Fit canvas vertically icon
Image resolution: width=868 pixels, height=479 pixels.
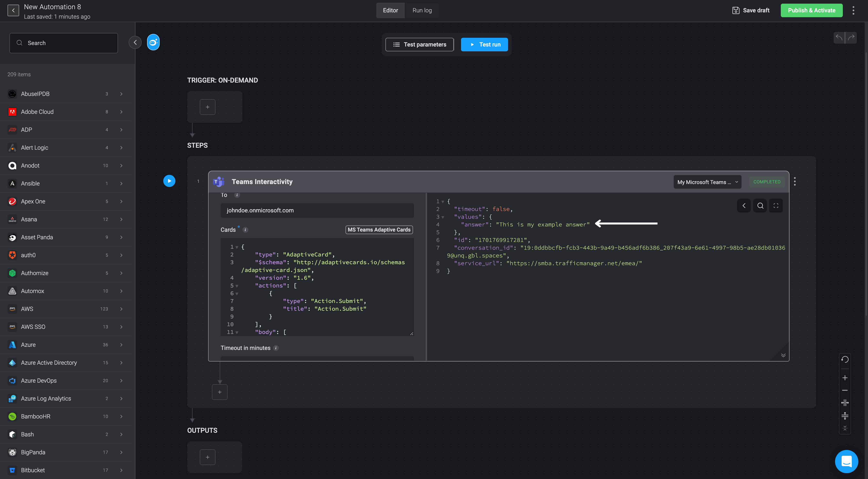(845, 416)
